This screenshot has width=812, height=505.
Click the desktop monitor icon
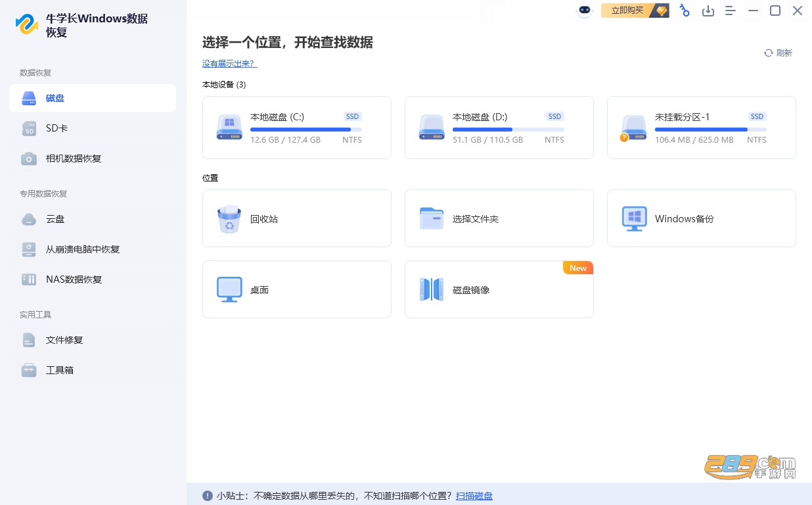click(x=229, y=290)
